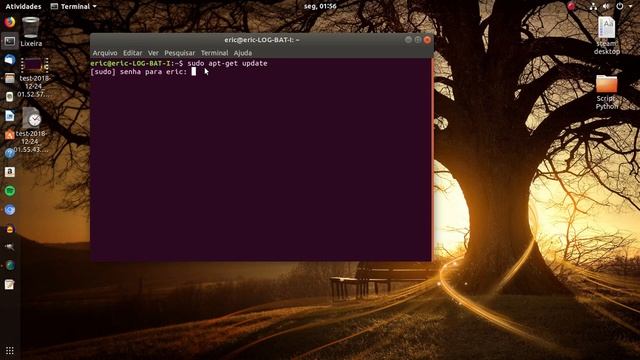Close the terminal window
This screenshot has width=640, height=360.
point(427,40)
